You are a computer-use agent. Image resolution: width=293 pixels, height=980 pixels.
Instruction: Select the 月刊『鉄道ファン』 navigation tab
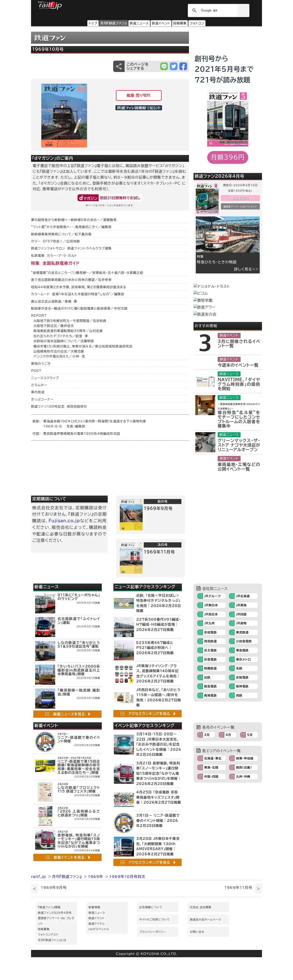114,23
